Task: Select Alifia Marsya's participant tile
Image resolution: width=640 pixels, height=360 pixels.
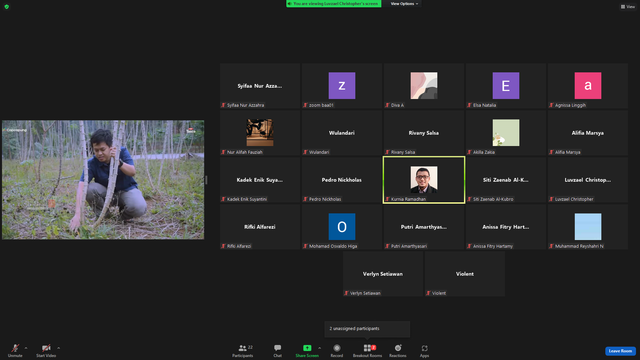Action: [x=588, y=133]
